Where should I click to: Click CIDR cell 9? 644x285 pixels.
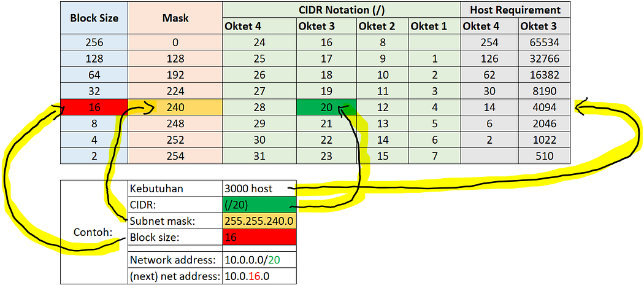[383, 59]
